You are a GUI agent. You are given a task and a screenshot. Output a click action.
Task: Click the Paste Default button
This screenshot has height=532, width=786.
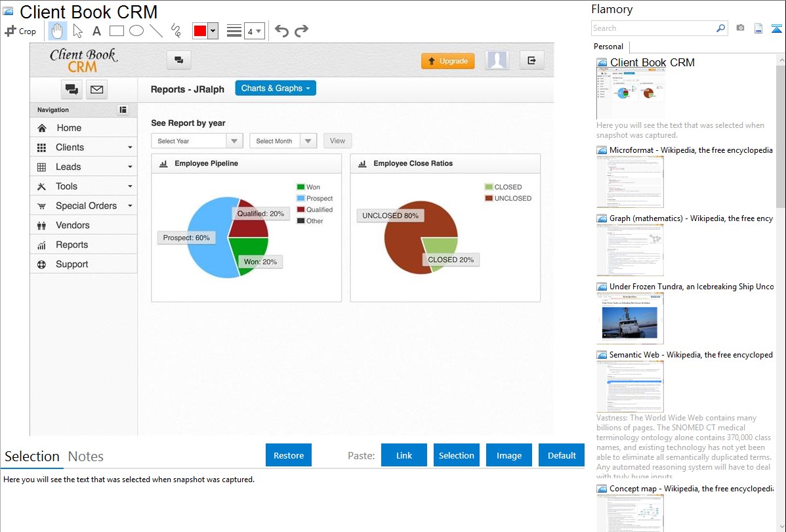tap(562, 455)
